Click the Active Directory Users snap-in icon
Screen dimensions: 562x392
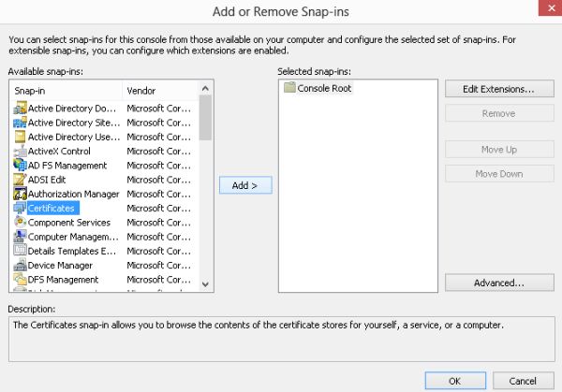pos(20,137)
